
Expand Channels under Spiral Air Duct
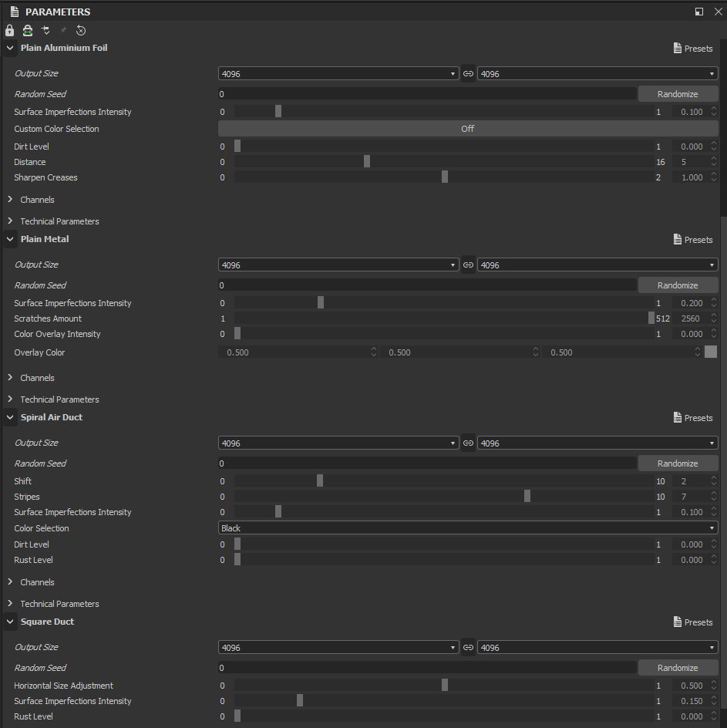[x=10, y=581]
